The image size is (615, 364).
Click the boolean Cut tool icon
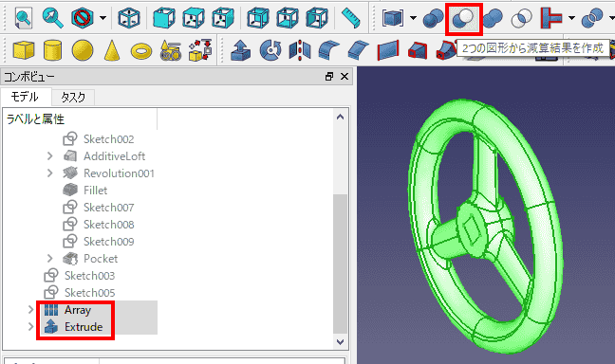click(x=463, y=18)
